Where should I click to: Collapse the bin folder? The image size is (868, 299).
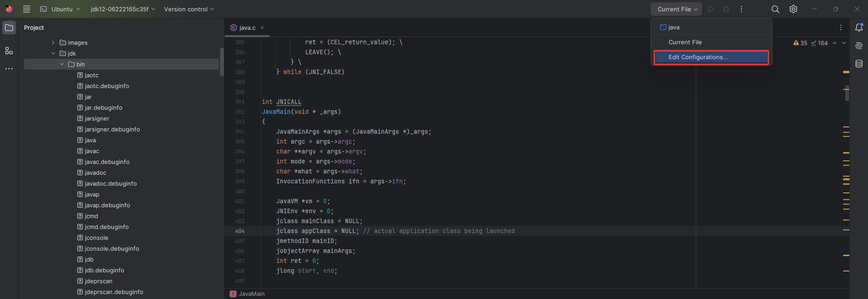pos(62,64)
